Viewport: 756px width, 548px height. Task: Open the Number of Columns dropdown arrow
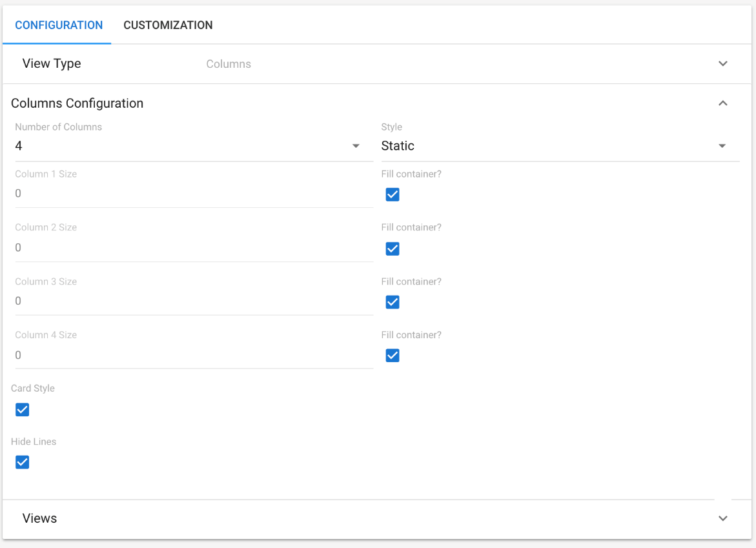[x=356, y=147]
